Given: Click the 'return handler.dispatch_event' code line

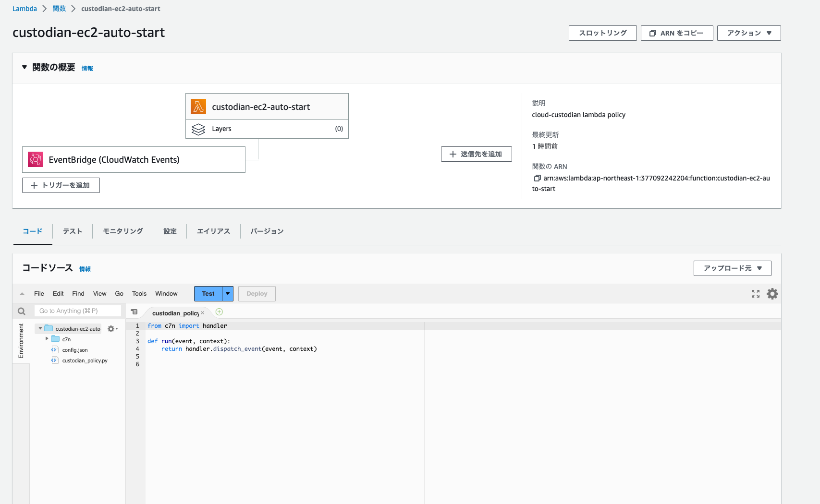Looking at the screenshot, I should [x=239, y=349].
